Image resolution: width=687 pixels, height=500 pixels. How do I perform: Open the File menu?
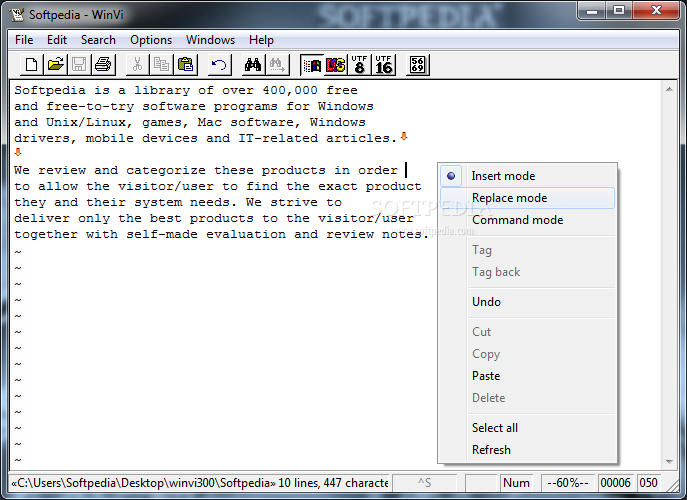tap(24, 40)
